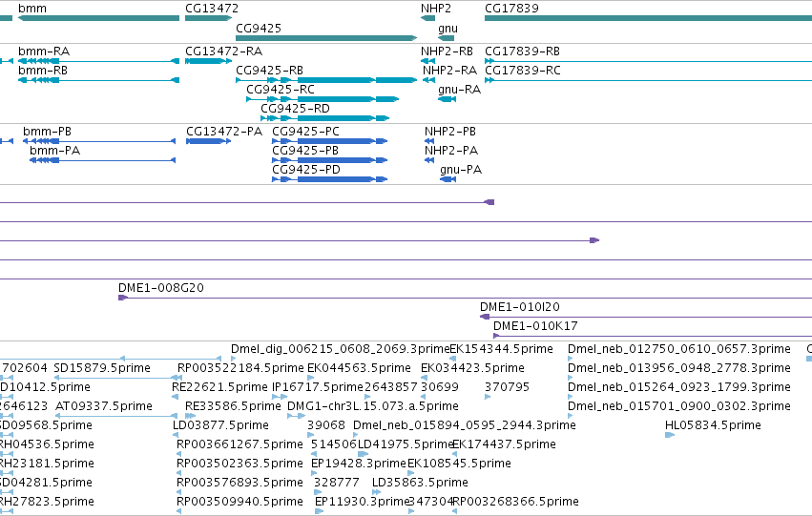Select transcript CG9425-RB
812x516 pixels.
(269, 71)
